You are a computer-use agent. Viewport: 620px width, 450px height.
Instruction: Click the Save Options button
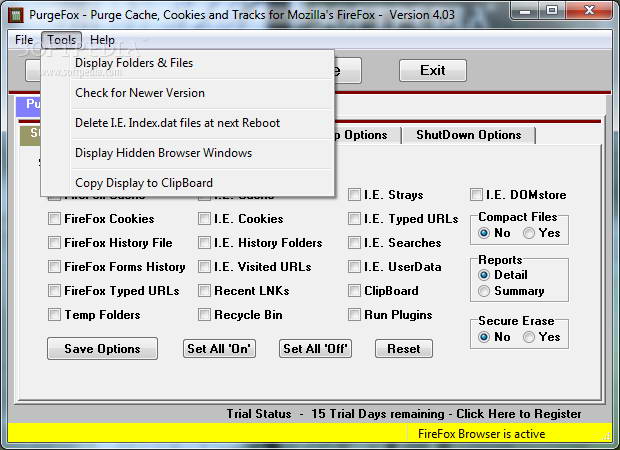102,349
